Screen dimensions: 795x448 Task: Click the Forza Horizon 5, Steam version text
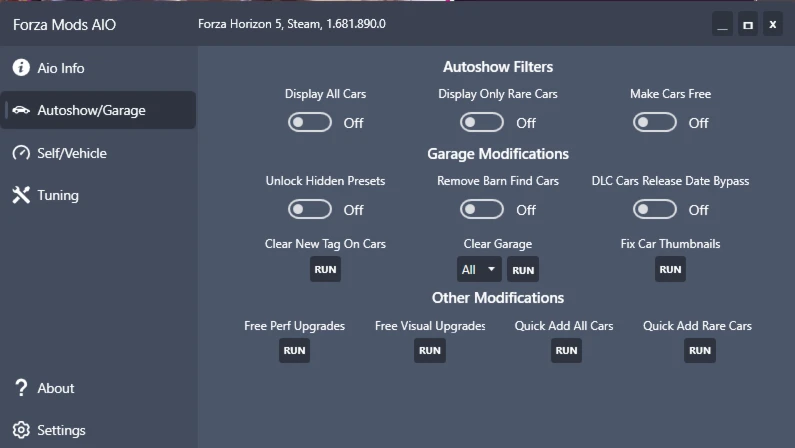tap(292, 24)
